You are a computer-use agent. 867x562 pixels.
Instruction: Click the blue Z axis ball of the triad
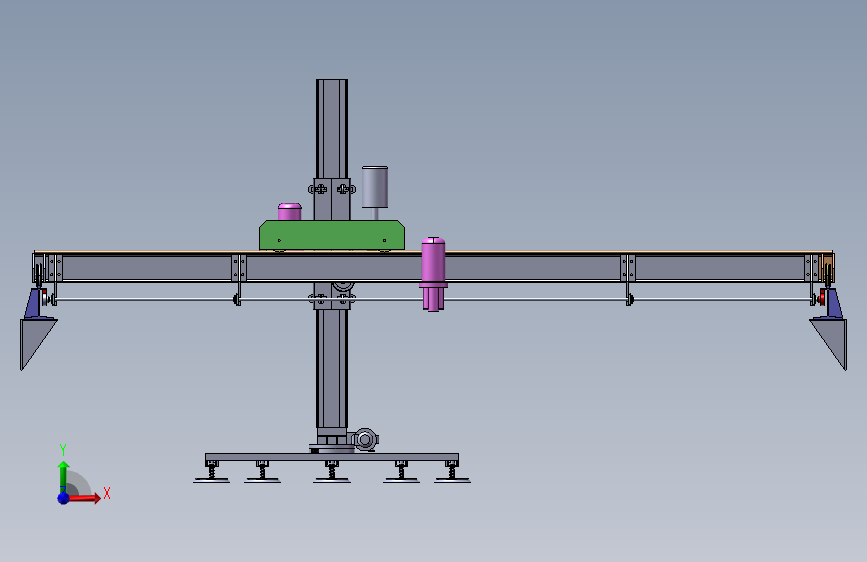(64, 498)
